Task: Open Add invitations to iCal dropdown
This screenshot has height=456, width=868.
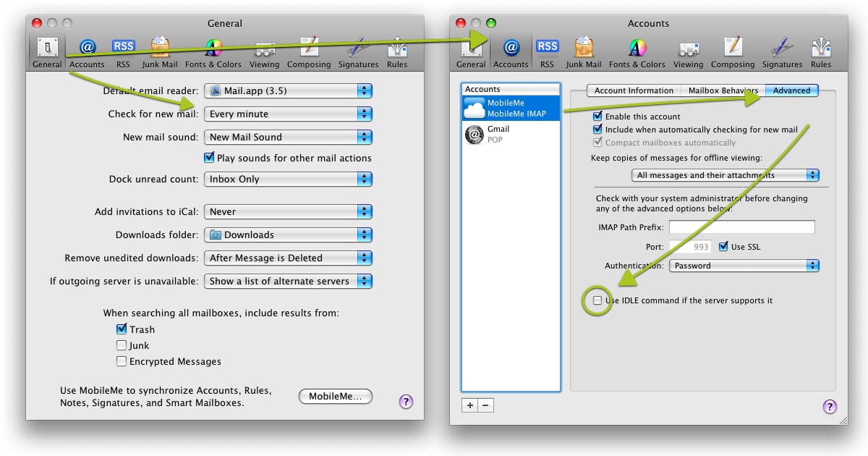Action: tap(288, 211)
